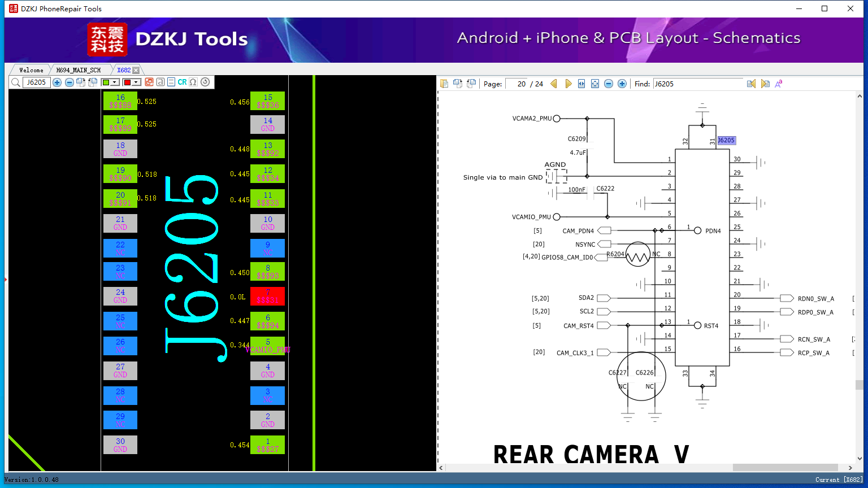Image resolution: width=868 pixels, height=488 pixels.
Task: Click the PCB zoom in plus icon
Action: click(57, 82)
